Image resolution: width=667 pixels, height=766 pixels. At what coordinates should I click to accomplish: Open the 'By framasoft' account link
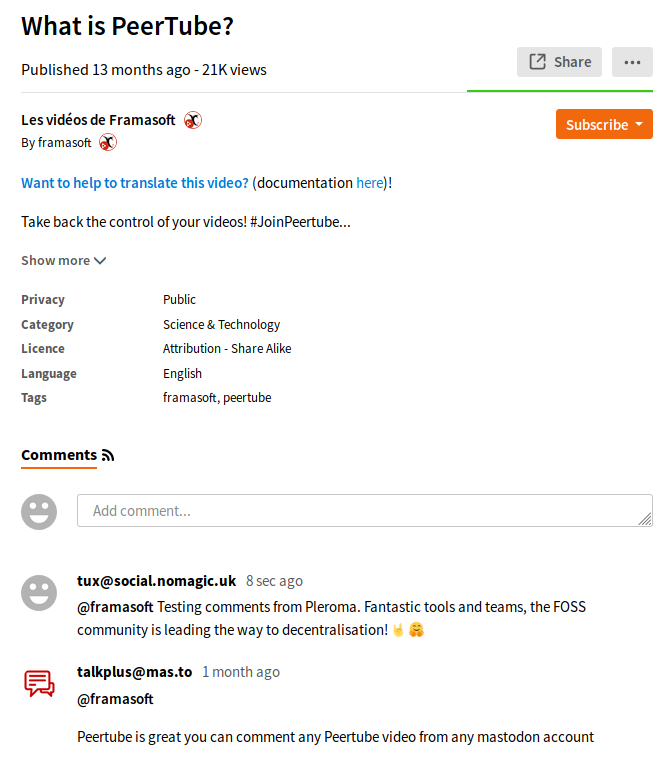coord(56,143)
